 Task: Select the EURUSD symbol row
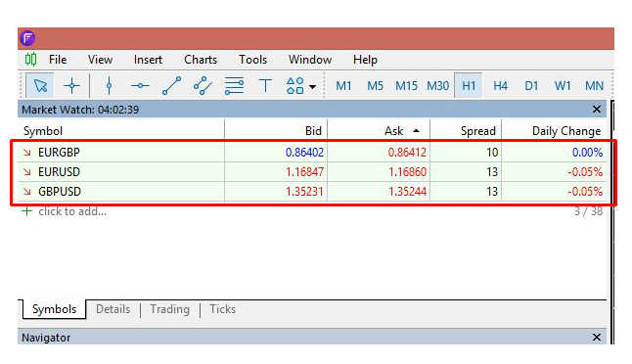312,172
